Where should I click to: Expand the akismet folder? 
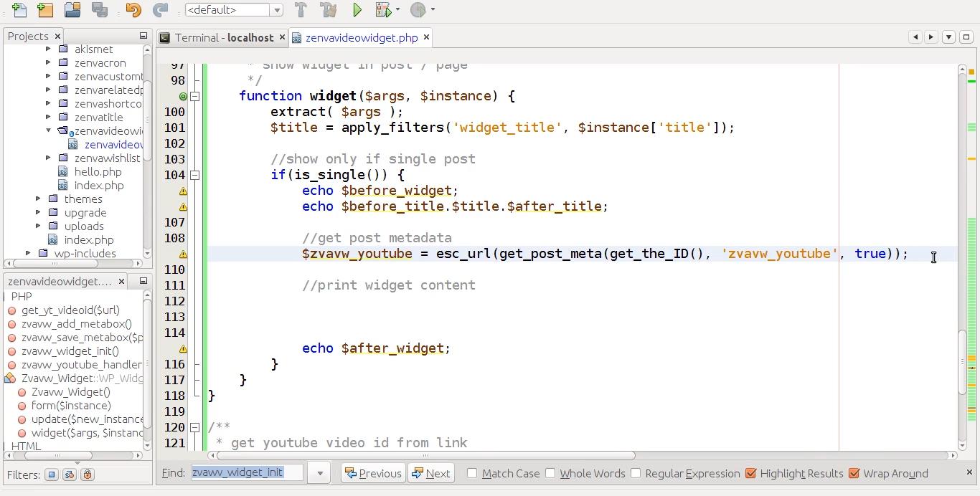click(48, 49)
